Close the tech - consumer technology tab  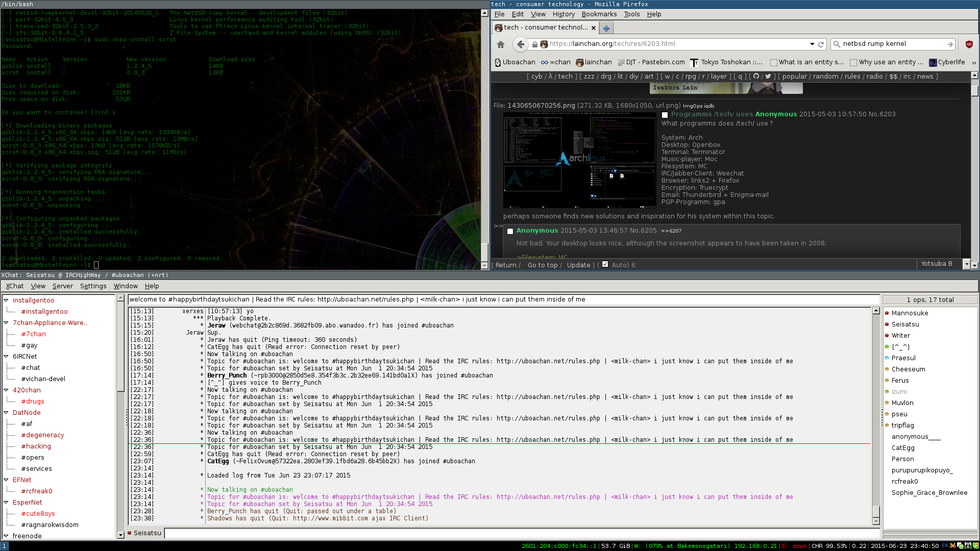coord(594,28)
